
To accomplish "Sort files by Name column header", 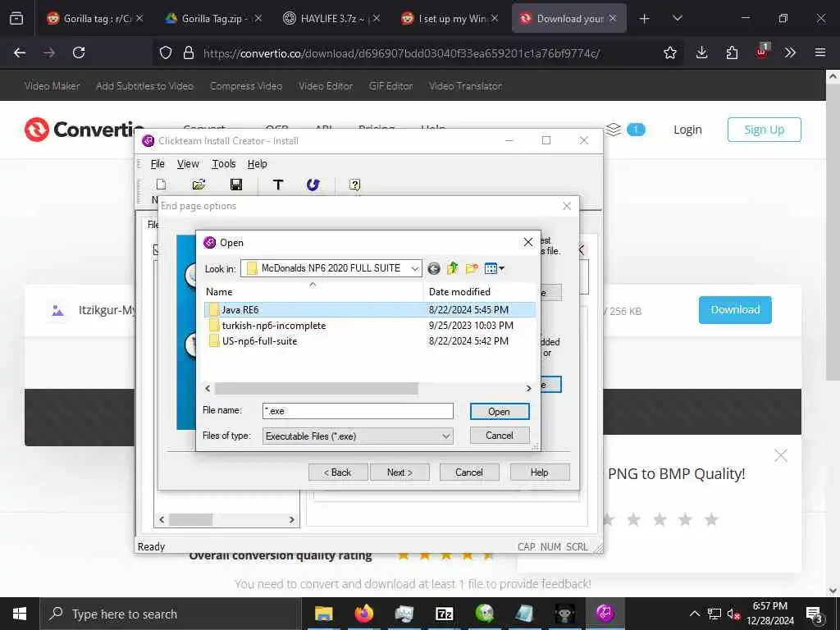I will coord(313,291).
